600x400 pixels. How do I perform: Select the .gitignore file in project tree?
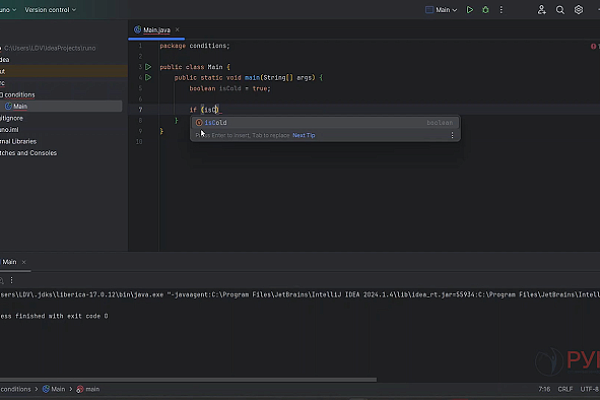[x=11, y=118]
